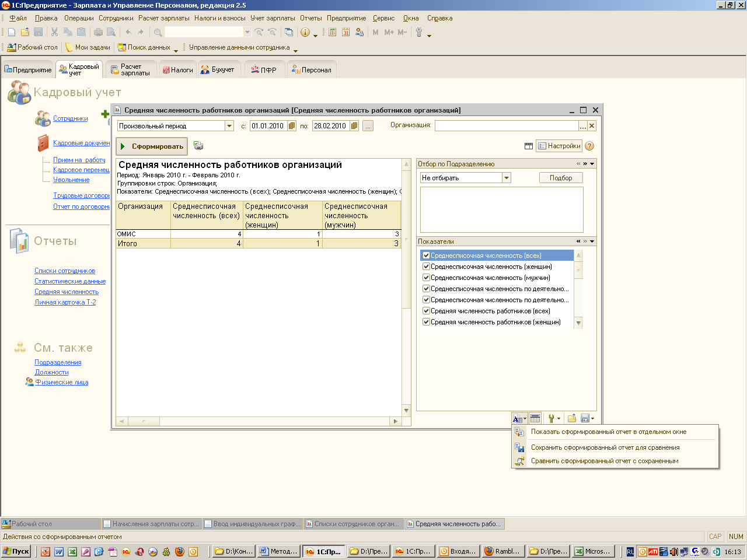Click the Настройки button

pyautogui.click(x=559, y=146)
